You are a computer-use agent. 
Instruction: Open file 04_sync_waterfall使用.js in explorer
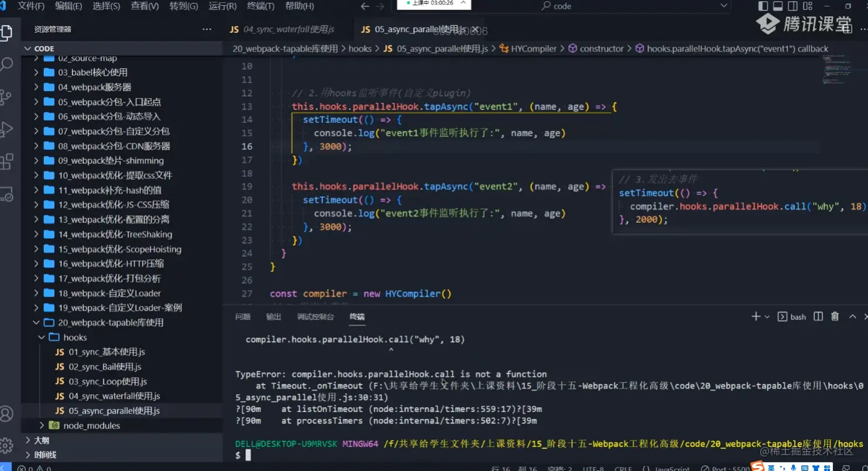point(122,396)
